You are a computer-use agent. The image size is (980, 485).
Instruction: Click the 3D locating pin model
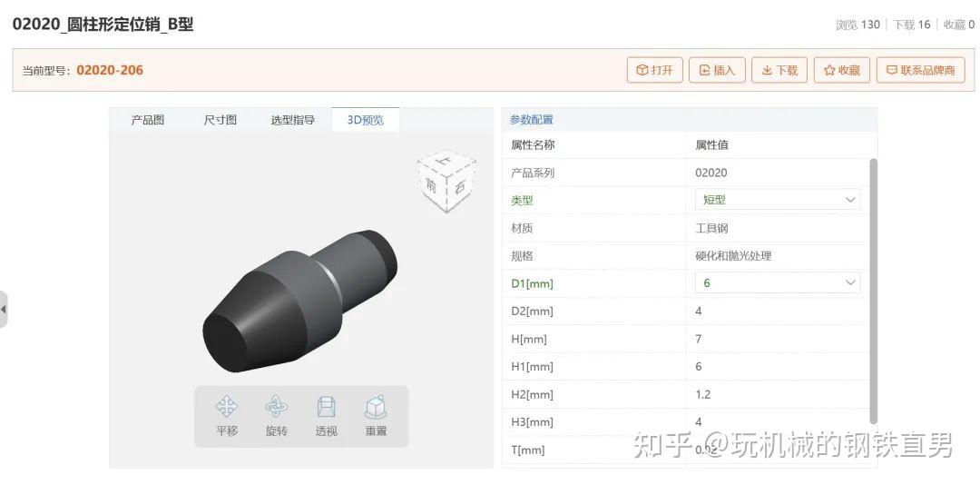(300, 301)
